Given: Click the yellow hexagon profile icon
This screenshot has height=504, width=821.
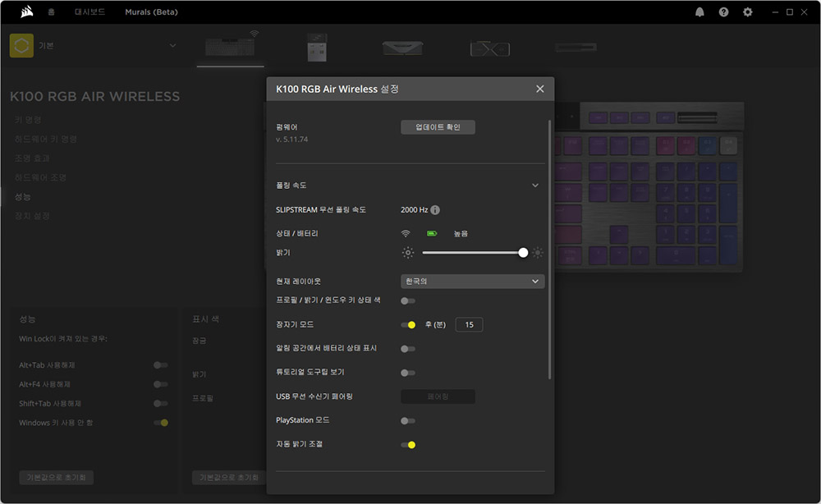Looking at the screenshot, I should (21, 45).
